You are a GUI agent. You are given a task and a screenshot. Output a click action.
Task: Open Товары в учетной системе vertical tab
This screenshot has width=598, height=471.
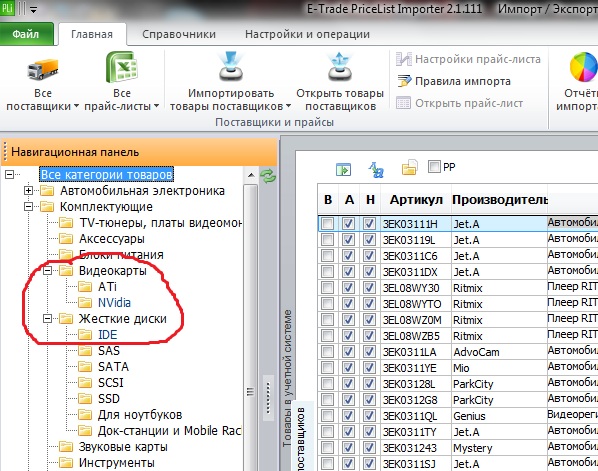coord(287,378)
